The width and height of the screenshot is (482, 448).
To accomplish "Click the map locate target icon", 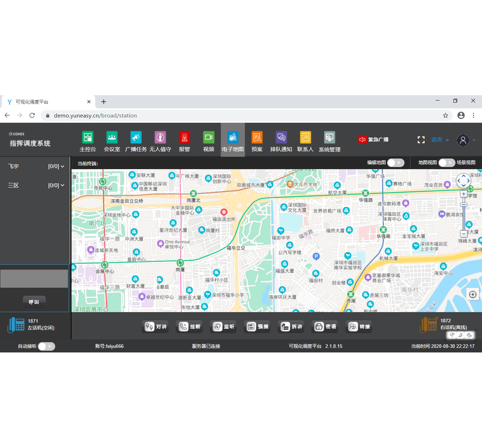I will 472,294.
